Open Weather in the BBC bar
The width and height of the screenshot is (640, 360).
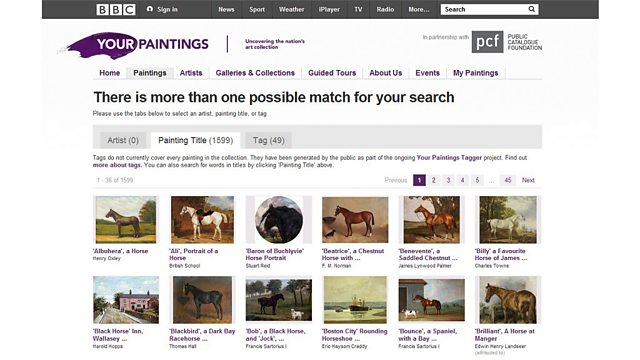(x=291, y=9)
